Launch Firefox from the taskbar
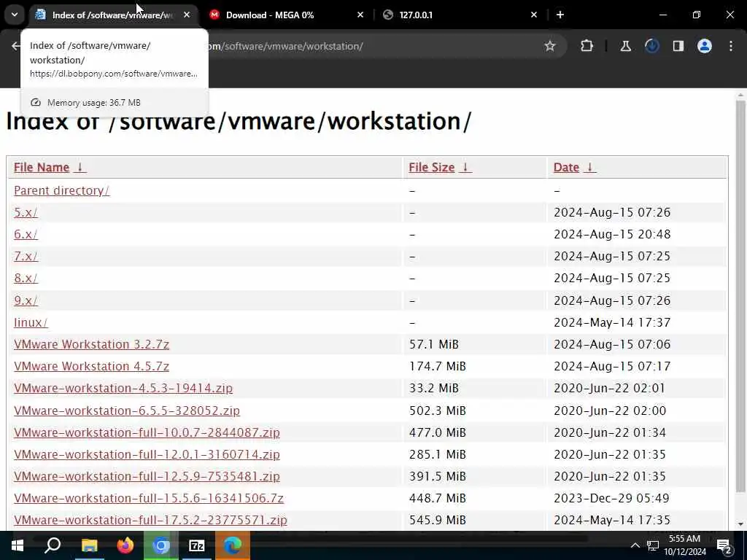747x560 pixels. point(125,545)
